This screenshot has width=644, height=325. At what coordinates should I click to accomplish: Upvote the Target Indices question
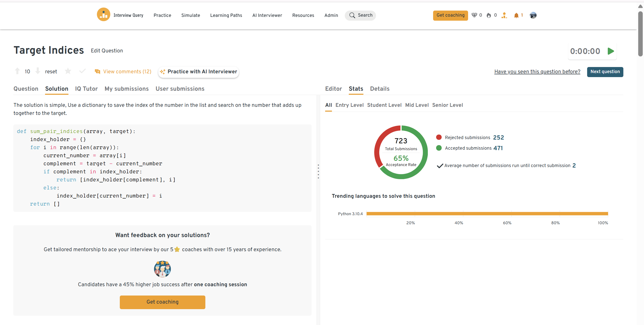coord(17,71)
